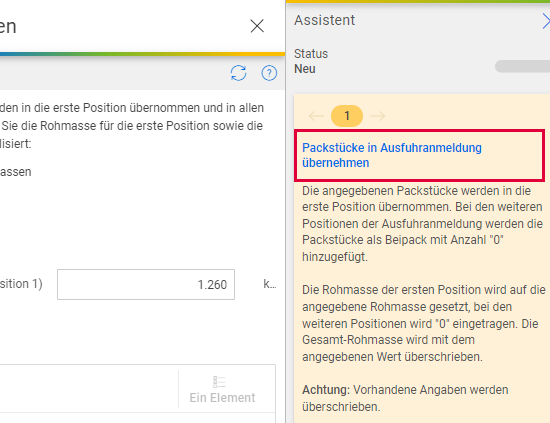
Task: Open help via question mark icon
Action: click(269, 73)
